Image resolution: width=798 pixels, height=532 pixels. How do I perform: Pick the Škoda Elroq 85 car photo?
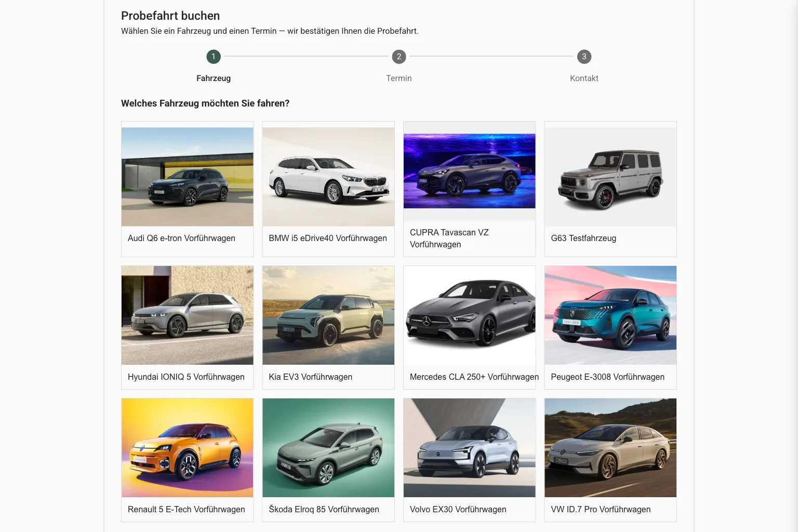point(328,448)
